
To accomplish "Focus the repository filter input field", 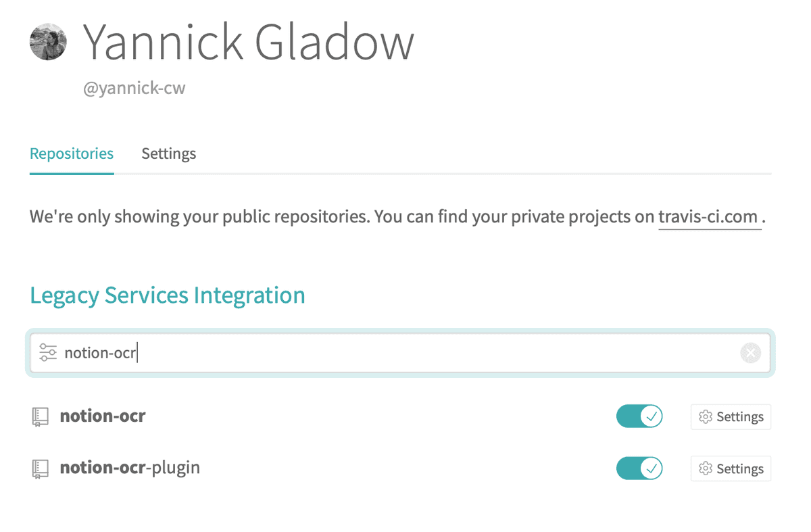I will 405,352.
